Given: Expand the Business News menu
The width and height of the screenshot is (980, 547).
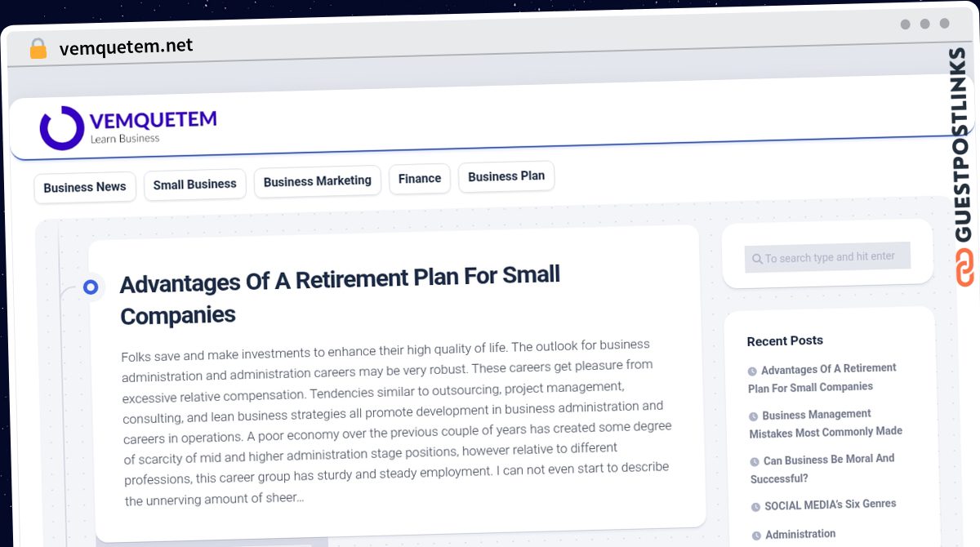Looking at the screenshot, I should point(85,187).
